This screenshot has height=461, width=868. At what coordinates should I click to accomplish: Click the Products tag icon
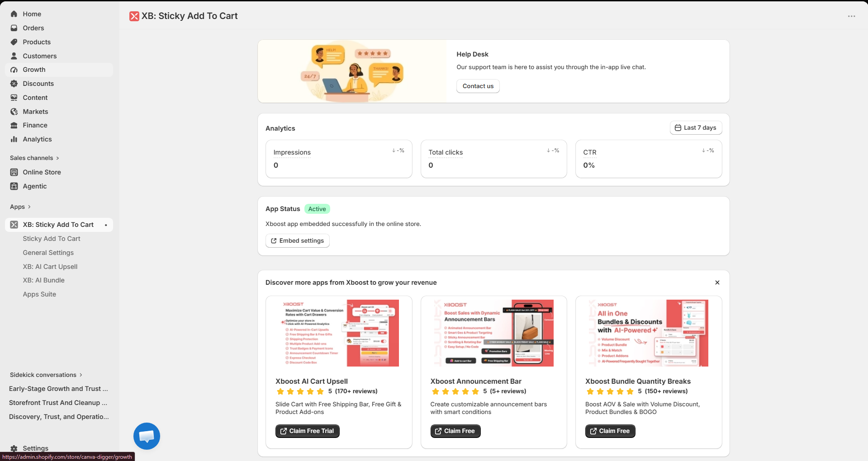[14, 42]
